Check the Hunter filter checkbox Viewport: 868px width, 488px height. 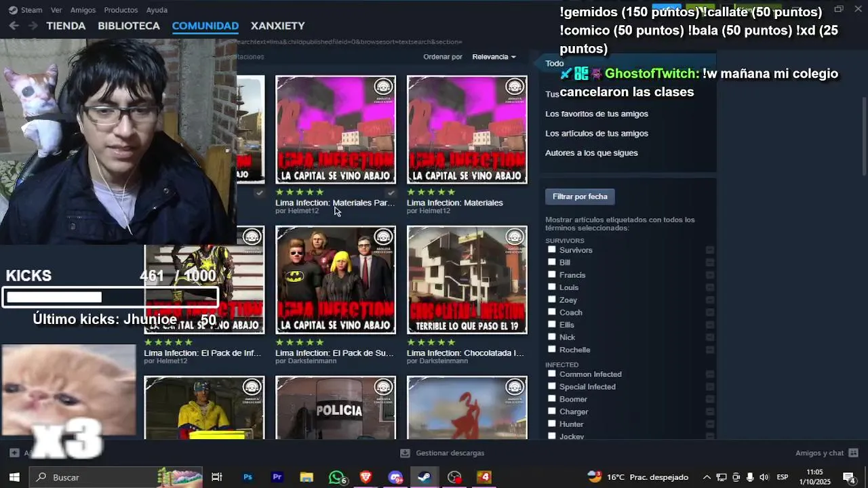pos(552,424)
